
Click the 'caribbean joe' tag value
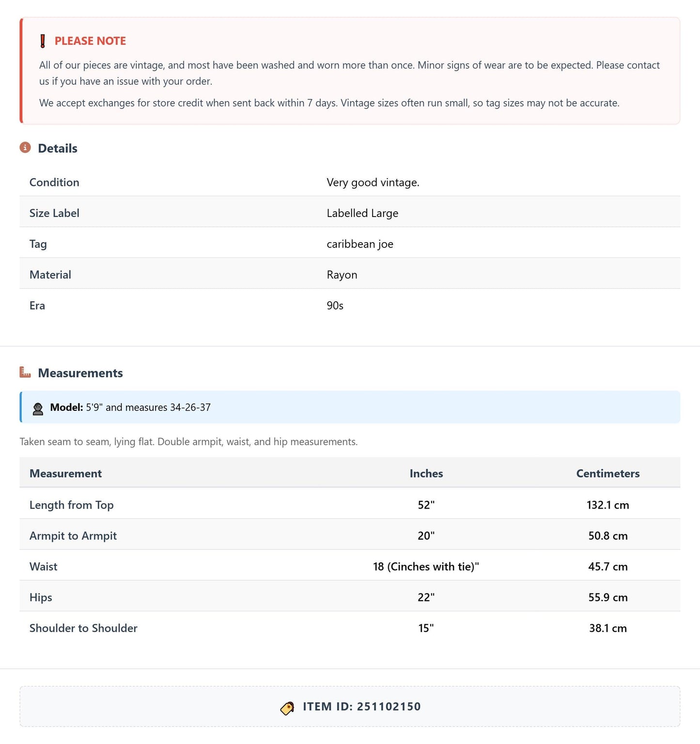point(360,244)
